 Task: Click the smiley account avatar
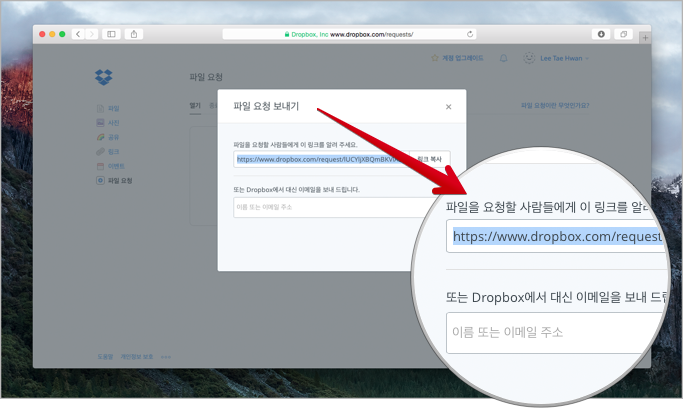tap(529, 58)
